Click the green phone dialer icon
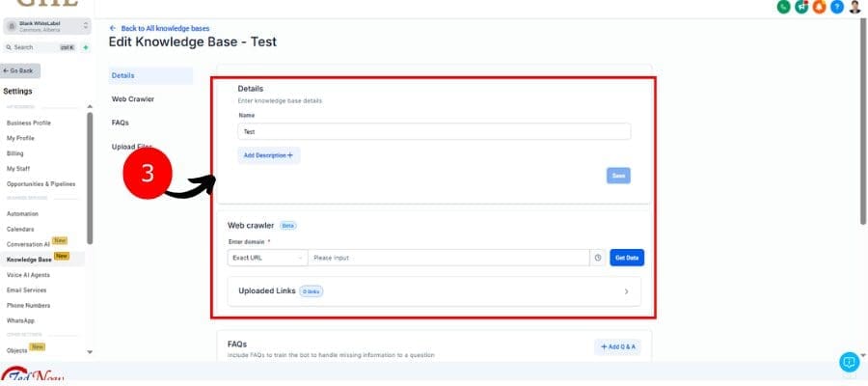 coord(783,7)
